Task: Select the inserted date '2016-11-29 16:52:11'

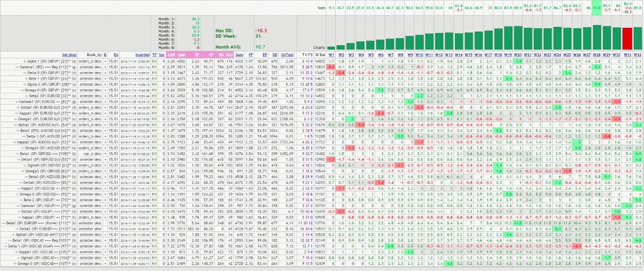Action: point(135,263)
